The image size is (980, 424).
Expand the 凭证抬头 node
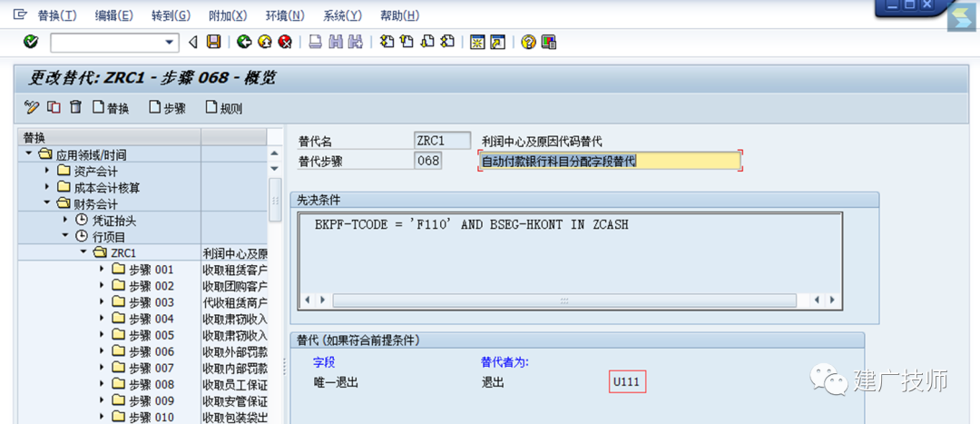[65, 220]
